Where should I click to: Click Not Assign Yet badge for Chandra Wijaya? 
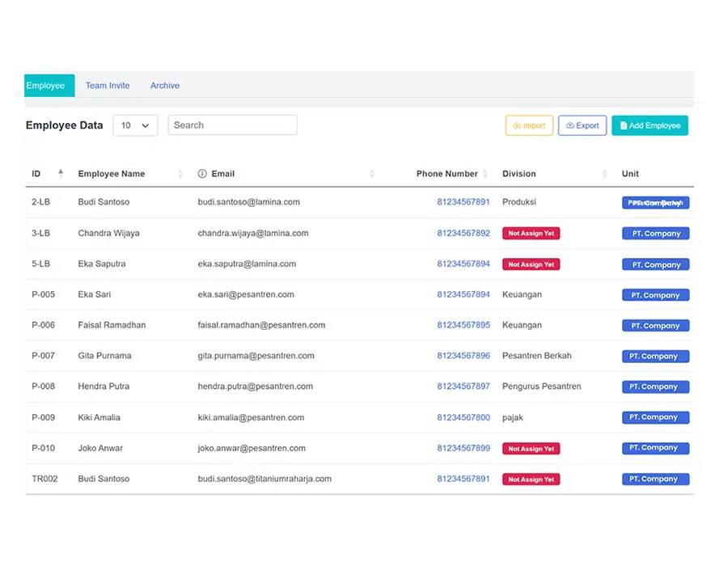coord(531,234)
